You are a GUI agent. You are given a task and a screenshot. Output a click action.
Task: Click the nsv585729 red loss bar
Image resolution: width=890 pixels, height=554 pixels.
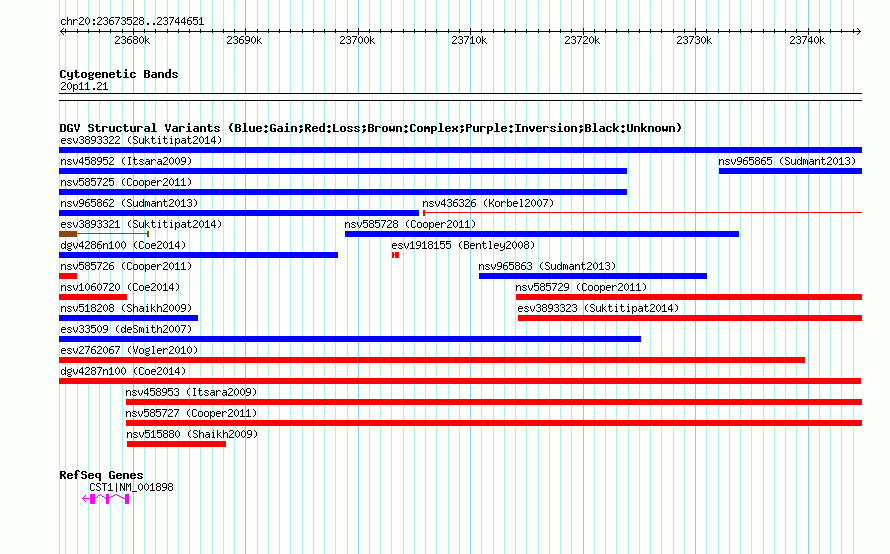pos(689,297)
